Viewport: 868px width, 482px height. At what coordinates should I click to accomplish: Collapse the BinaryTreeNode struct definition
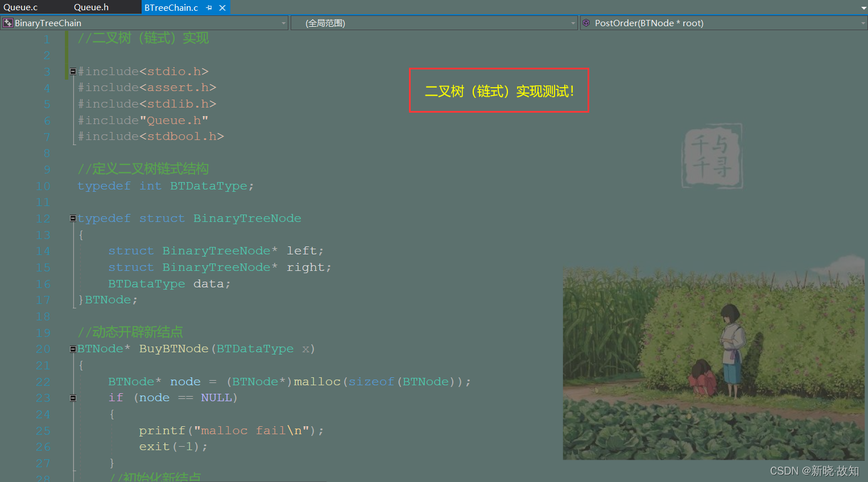[x=73, y=218]
